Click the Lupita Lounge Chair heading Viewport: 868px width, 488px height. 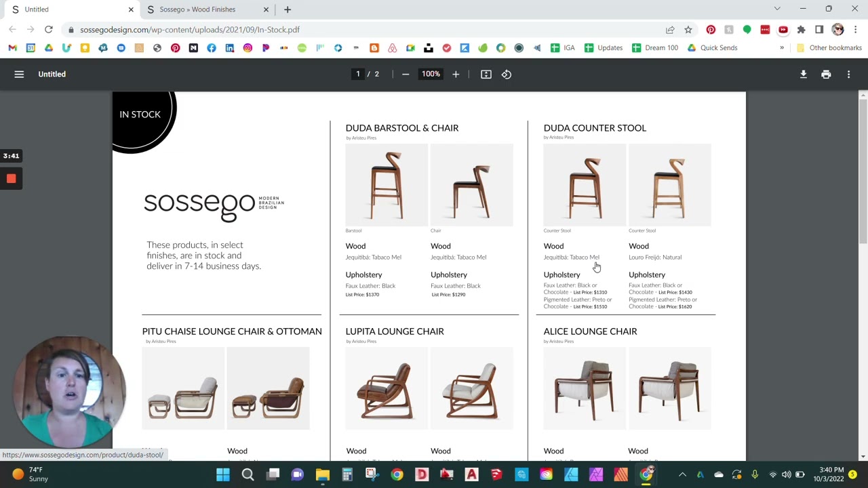pos(395,331)
